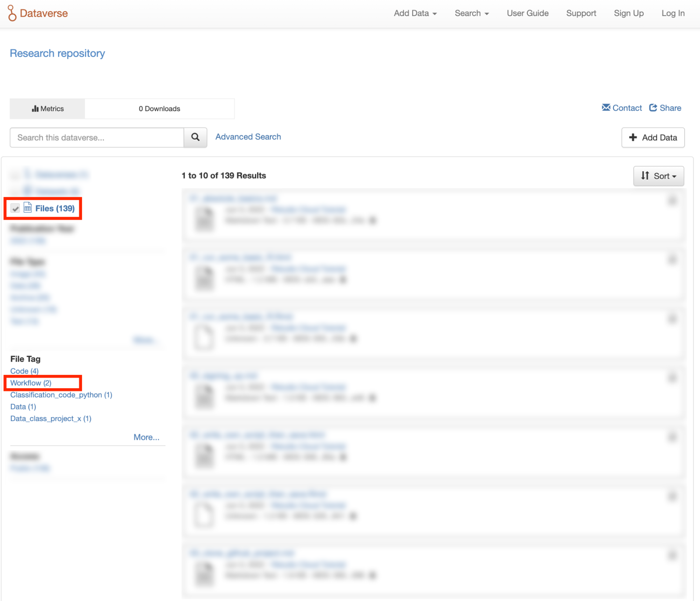Screen dimensions: 700x601
Task: Open the Sort dropdown
Action: (x=658, y=176)
